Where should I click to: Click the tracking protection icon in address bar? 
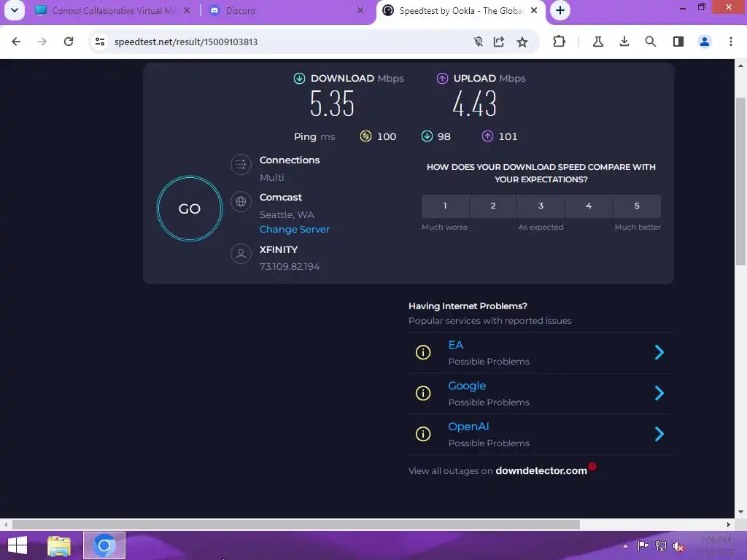tap(478, 42)
